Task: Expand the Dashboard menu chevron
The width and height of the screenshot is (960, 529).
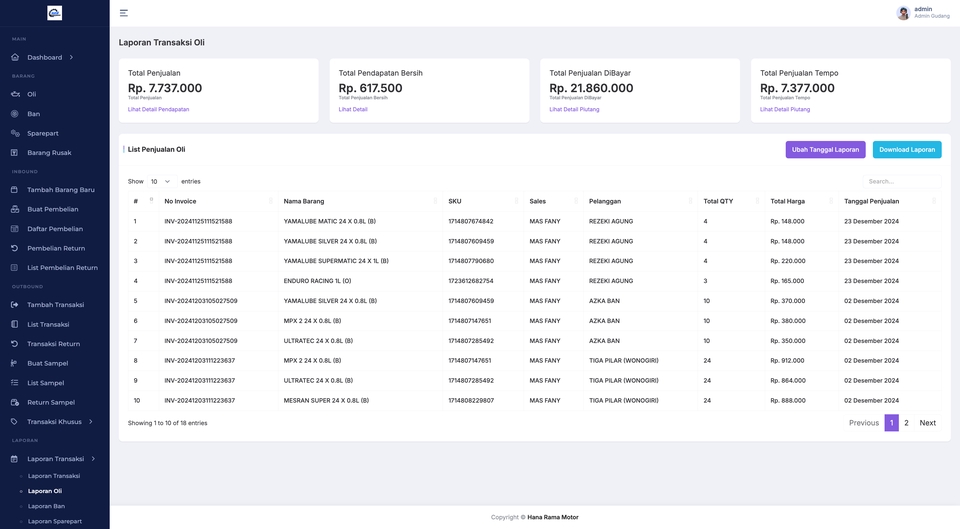Action: coord(71,57)
